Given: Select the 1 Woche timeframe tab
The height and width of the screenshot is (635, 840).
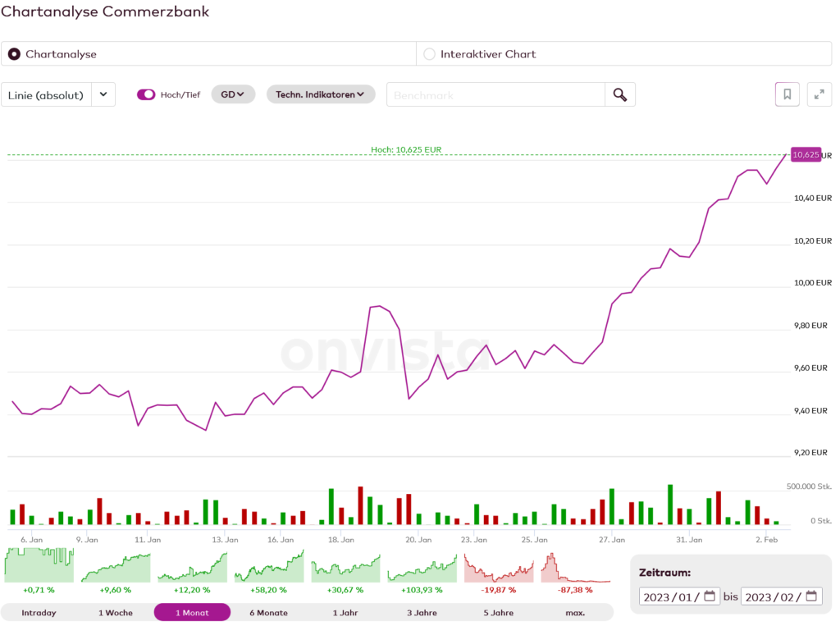Looking at the screenshot, I should point(115,613).
